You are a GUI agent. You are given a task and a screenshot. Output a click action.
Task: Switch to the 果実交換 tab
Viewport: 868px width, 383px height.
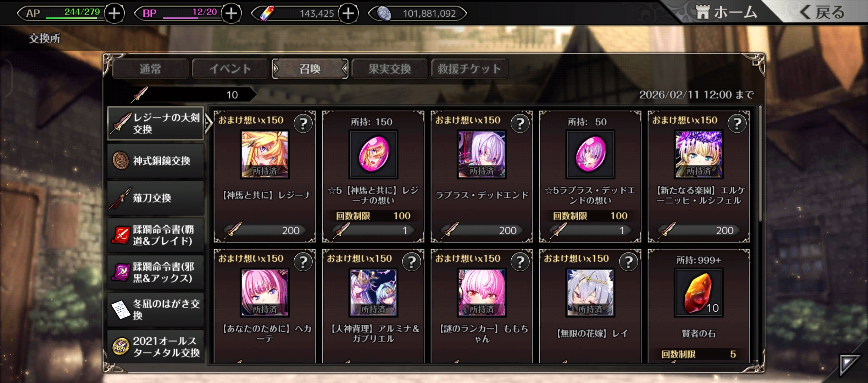pos(389,68)
